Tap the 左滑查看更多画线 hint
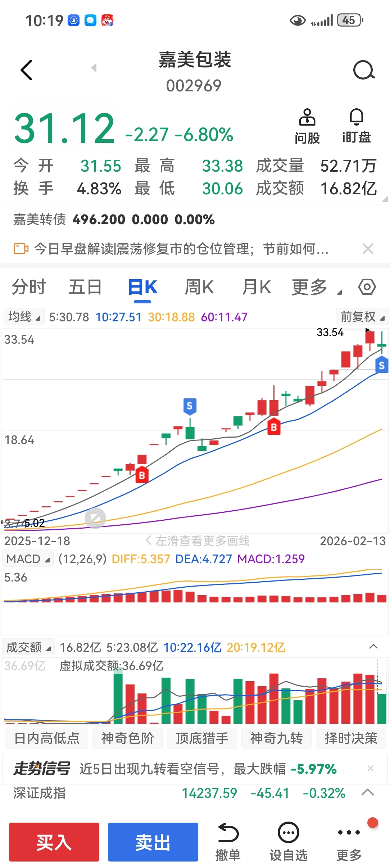This screenshot has height=868, width=390. coord(198,541)
